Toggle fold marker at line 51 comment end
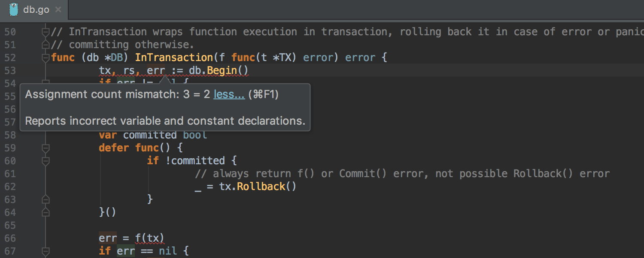Screen dimensions: 644x258 click(46, 45)
